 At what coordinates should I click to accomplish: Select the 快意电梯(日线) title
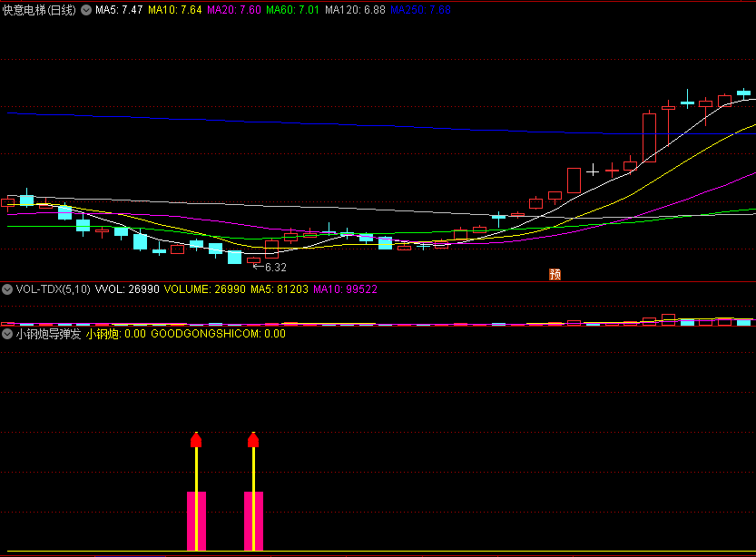(40, 10)
